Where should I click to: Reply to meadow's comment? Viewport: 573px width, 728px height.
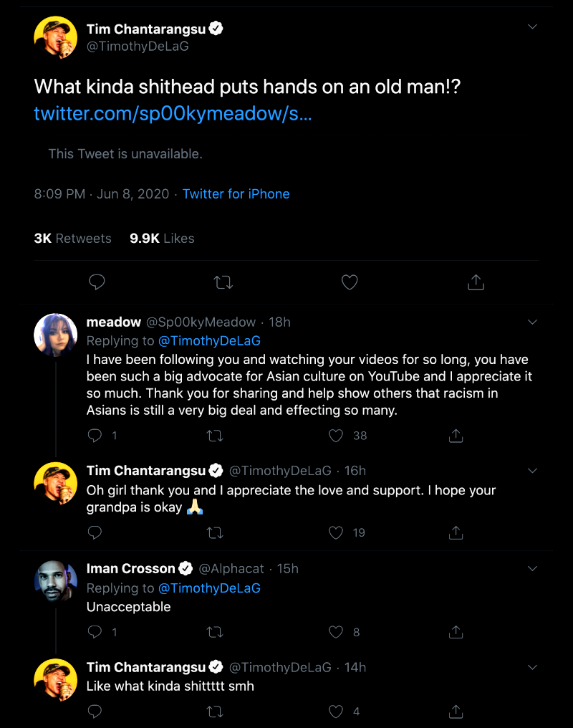pos(95,436)
